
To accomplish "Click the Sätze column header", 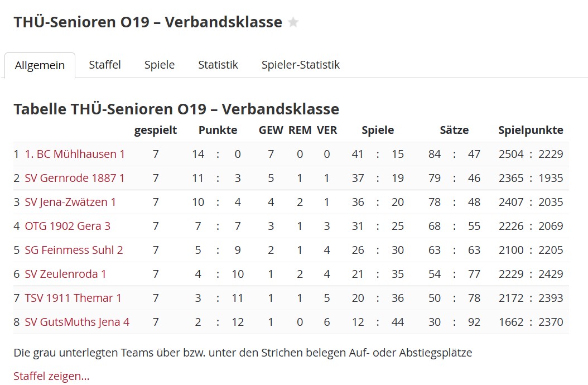I will 454,131.
